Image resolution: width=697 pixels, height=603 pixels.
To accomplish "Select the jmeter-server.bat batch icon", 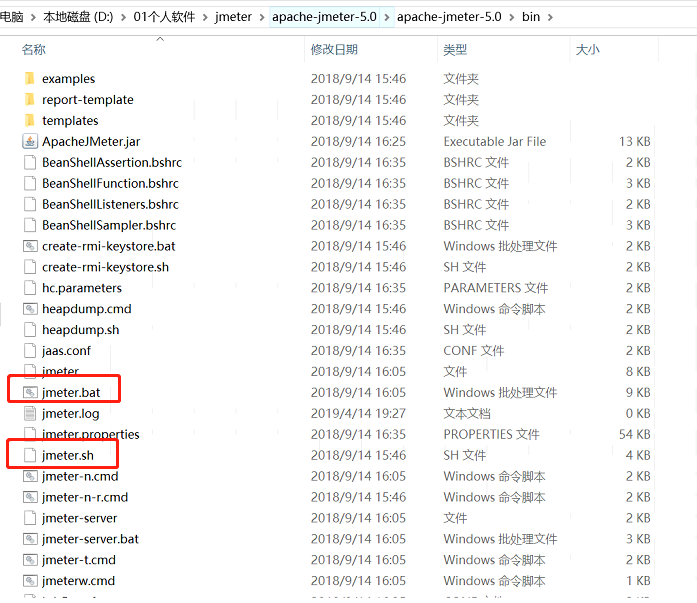I will 30,539.
